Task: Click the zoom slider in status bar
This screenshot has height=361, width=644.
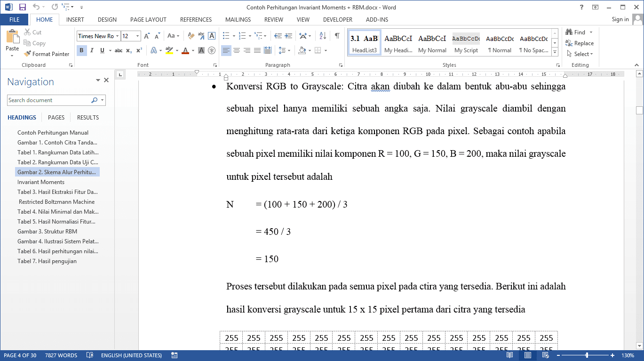Action: (587, 355)
